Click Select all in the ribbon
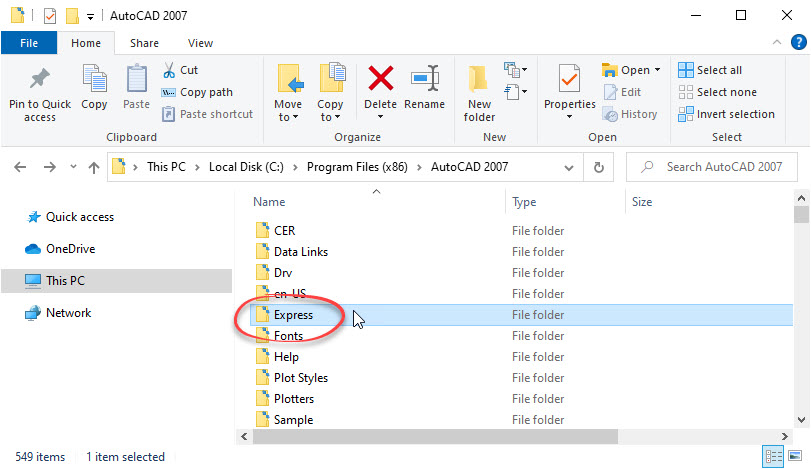Image resolution: width=811 pixels, height=469 pixels. coord(710,70)
